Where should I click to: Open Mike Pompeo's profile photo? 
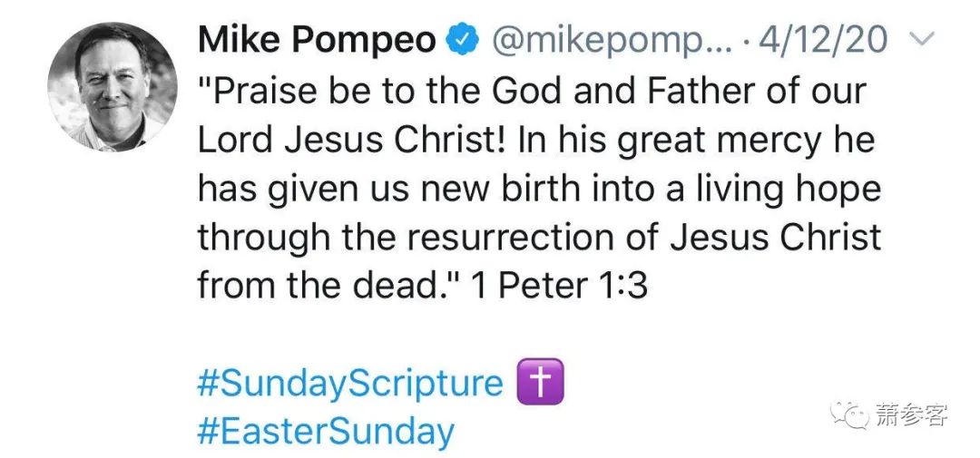click(x=113, y=86)
